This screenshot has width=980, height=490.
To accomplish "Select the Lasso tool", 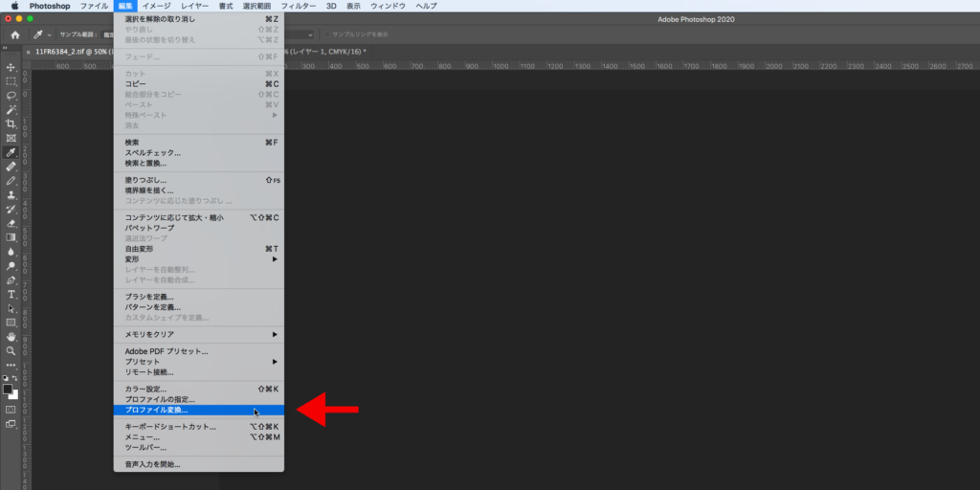I will pos(11,96).
